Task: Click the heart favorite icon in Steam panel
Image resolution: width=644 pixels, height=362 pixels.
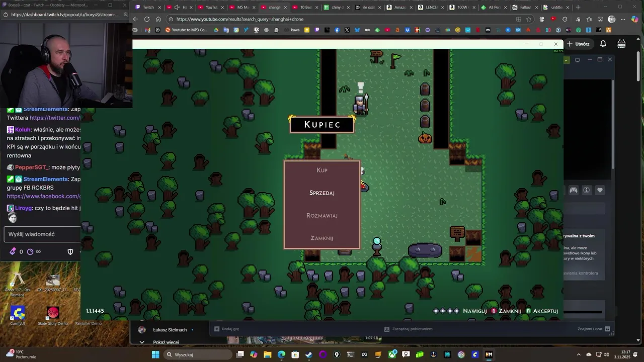Action: [x=600, y=190]
